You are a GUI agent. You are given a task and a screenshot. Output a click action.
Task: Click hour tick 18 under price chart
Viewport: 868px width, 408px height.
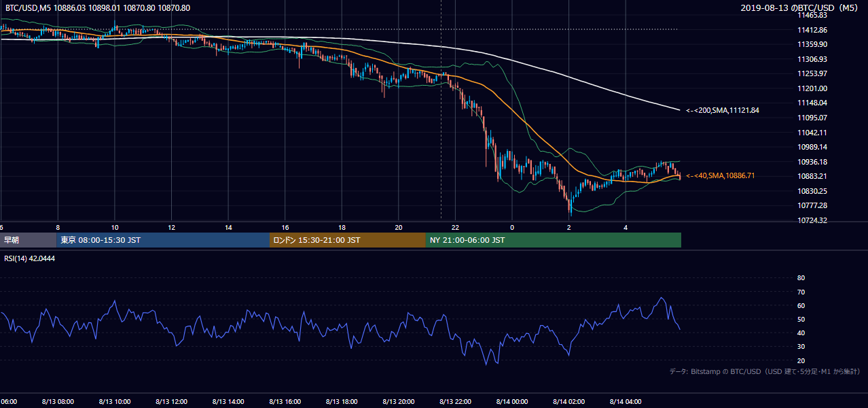(x=342, y=227)
